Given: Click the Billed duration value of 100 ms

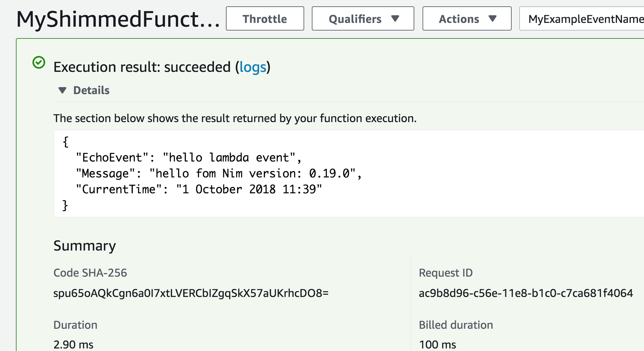Looking at the screenshot, I should tap(437, 344).
